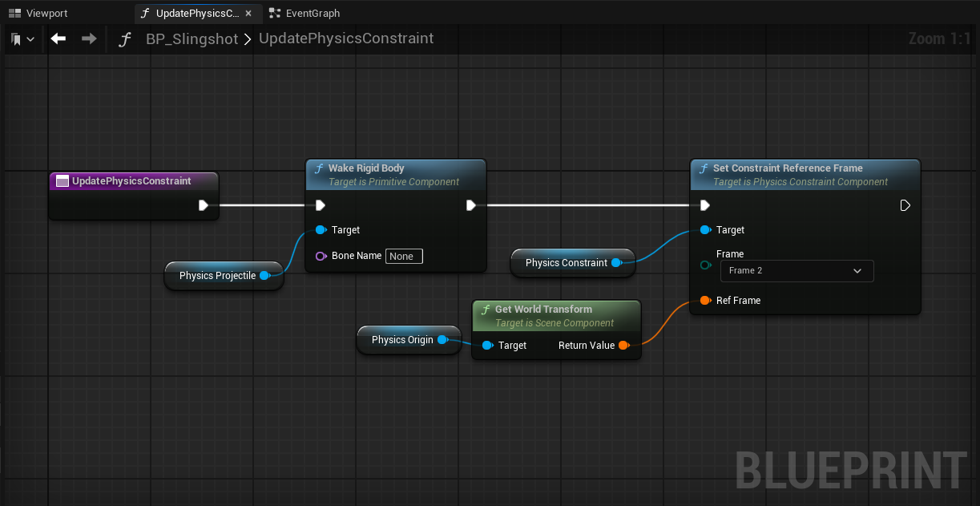Viewport: 980px width, 506px height.
Task: Click the Bone Name input field
Action: click(404, 257)
